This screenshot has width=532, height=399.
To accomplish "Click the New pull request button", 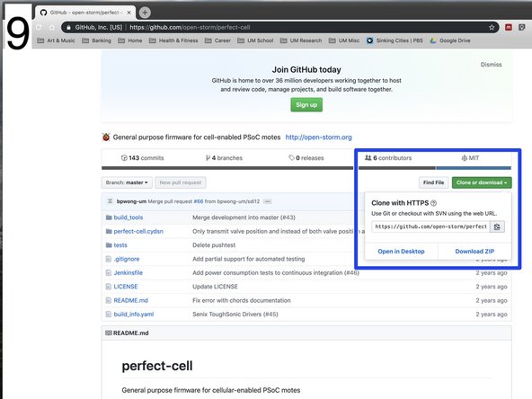I will tap(181, 182).
